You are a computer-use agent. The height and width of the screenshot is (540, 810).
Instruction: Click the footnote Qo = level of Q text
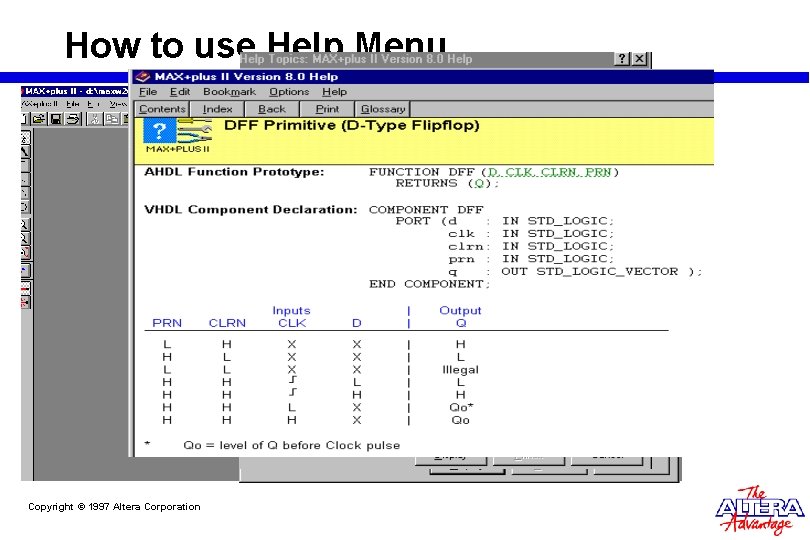coord(291,445)
